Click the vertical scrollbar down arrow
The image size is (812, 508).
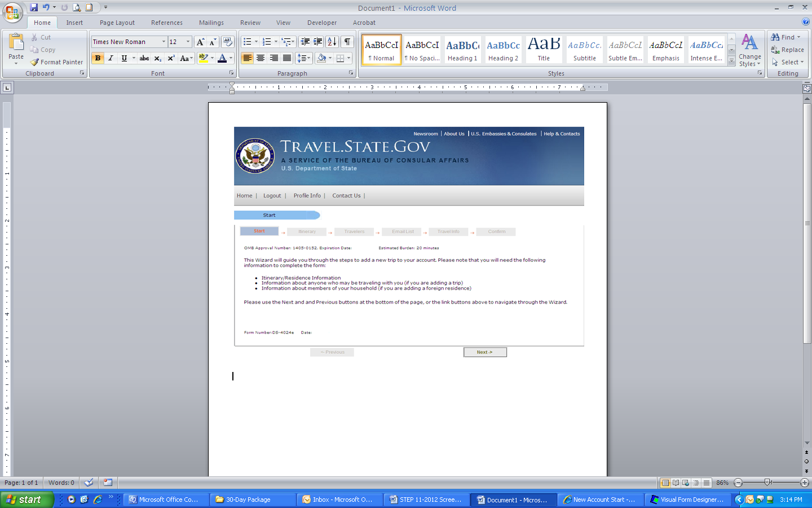(807, 443)
